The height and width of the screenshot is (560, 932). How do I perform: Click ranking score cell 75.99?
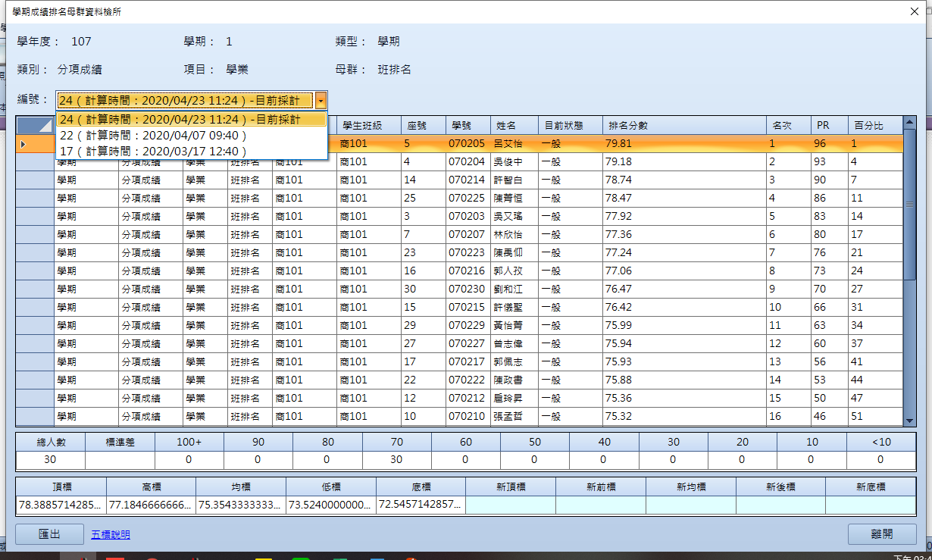click(684, 325)
